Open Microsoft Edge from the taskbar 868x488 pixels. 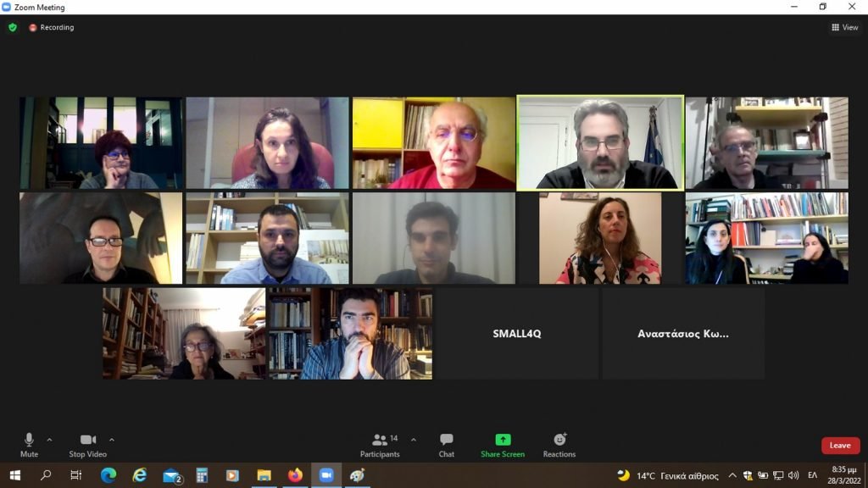(108, 475)
